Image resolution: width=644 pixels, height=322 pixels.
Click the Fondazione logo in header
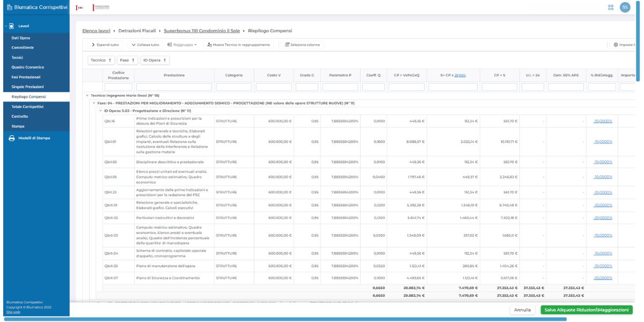(x=101, y=8)
